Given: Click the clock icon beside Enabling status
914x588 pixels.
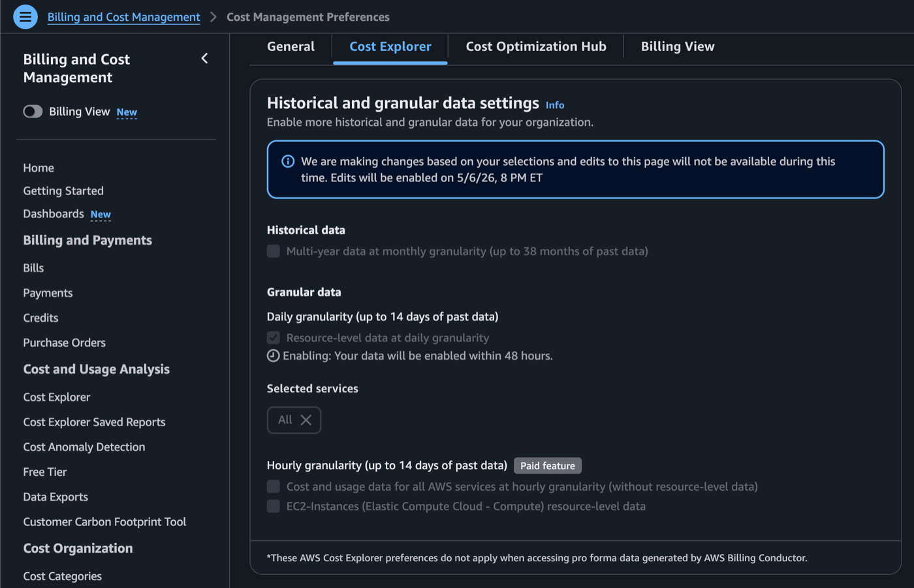Looking at the screenshot, I should (x=274, y=356).
